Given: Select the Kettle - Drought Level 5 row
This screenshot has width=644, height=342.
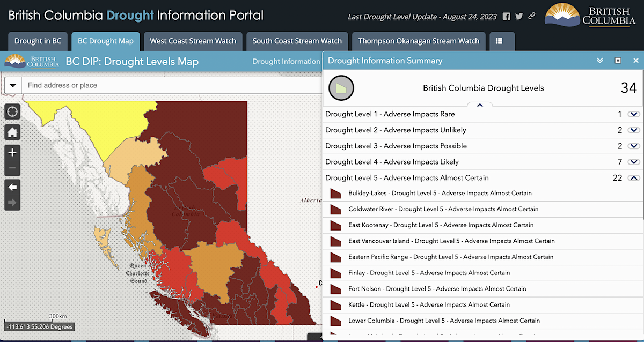Looking at the screenshot, I should click(483, 305).
